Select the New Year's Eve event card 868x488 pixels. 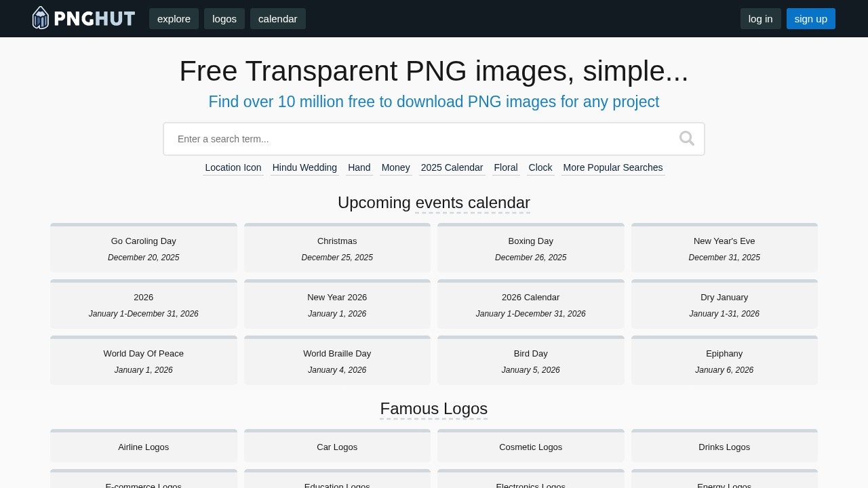724,248
